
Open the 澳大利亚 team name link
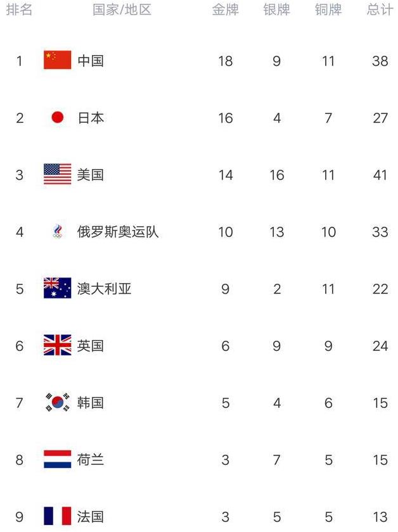click(104, 289)
